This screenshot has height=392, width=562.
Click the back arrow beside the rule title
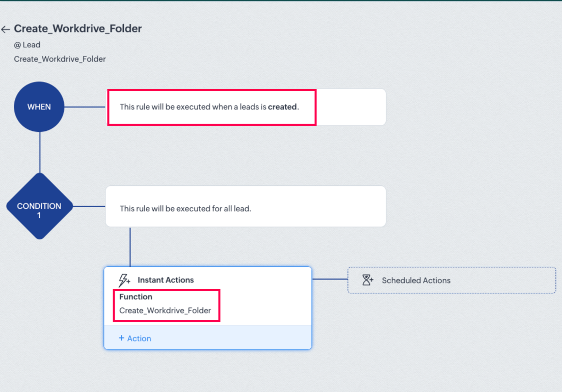tap(6, 30)
